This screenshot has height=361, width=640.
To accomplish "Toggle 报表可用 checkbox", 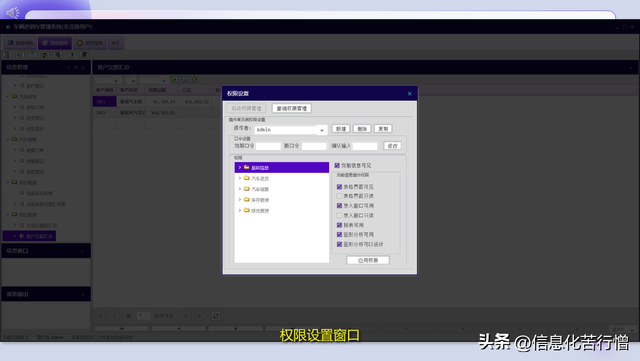I will pyautogui.click(x=339, y=225).
